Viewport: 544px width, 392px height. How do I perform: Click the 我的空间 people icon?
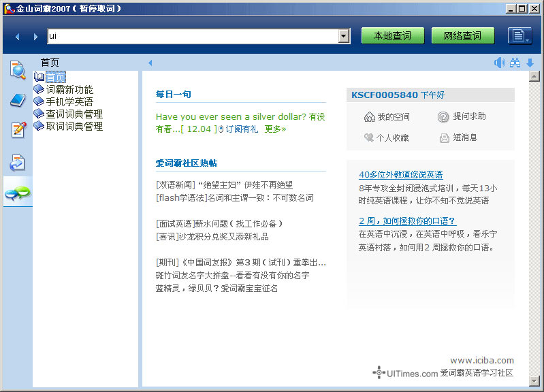coord(370,117)
